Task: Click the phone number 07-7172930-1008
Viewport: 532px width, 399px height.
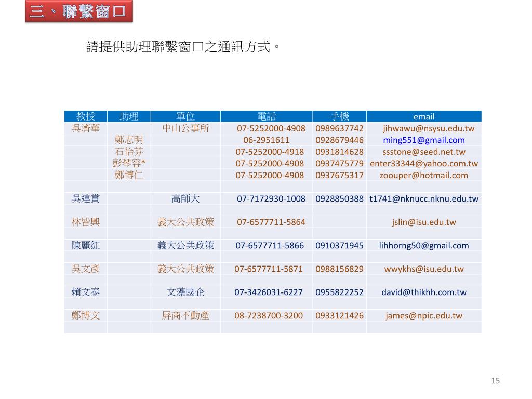Action: click(x=271, y=199)
